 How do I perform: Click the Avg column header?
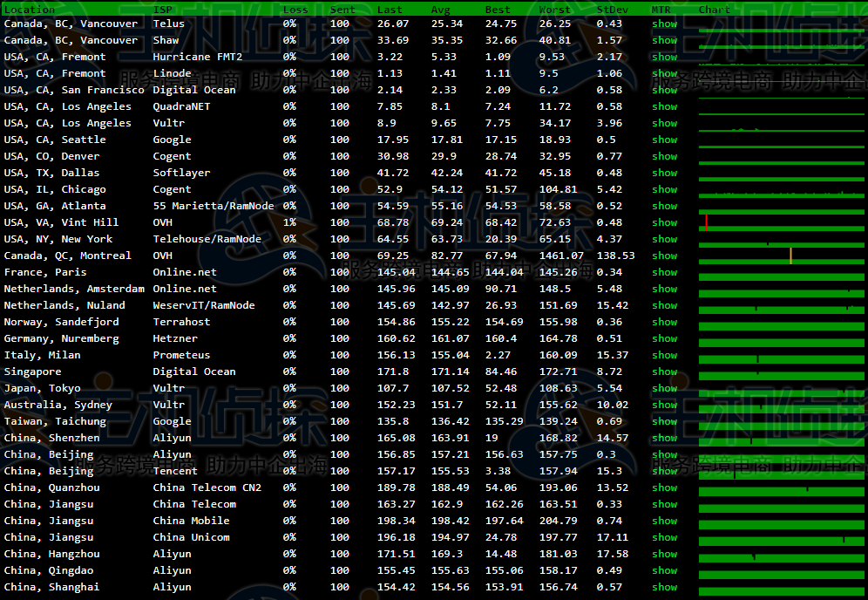(x=440, y=10)
